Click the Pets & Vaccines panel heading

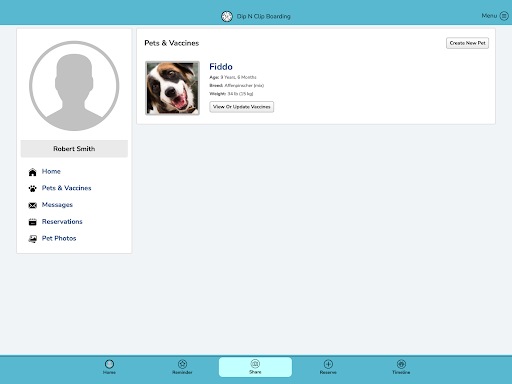click(x=171, y=43)
